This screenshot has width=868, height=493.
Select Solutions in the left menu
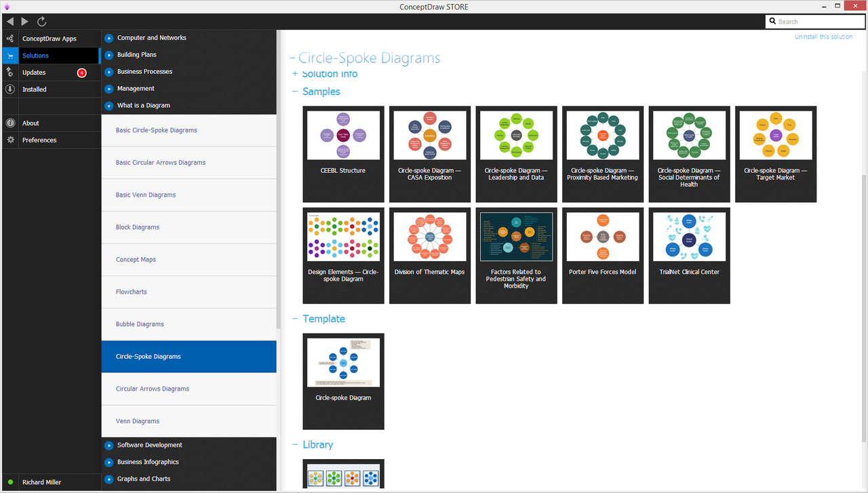click(x=52, y=56)
